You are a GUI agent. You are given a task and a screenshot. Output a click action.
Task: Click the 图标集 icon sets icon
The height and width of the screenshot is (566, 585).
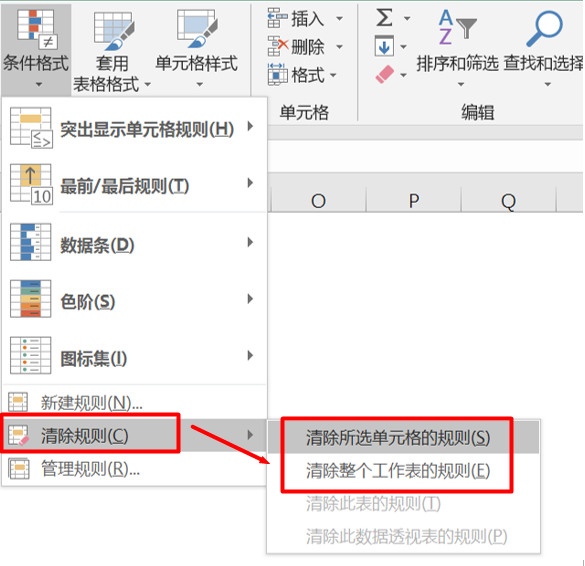tap(31, 355)
